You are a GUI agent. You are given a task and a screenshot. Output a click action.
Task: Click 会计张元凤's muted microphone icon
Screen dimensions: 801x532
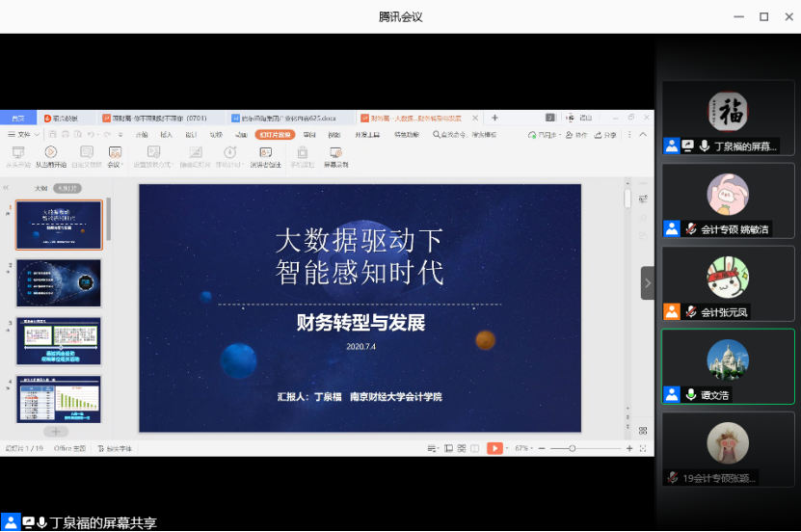690,311
